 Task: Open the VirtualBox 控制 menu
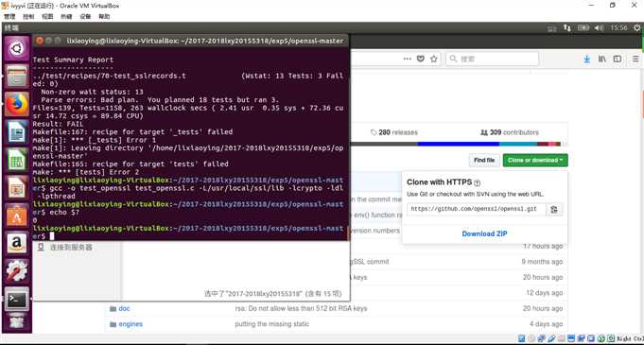(x=28, y=16)
